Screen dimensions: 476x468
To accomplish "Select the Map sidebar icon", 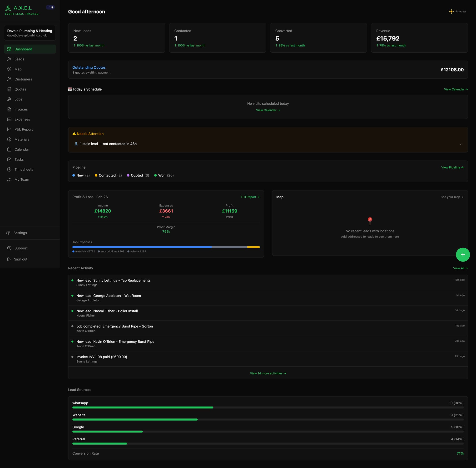I will [x=9, y=69].
